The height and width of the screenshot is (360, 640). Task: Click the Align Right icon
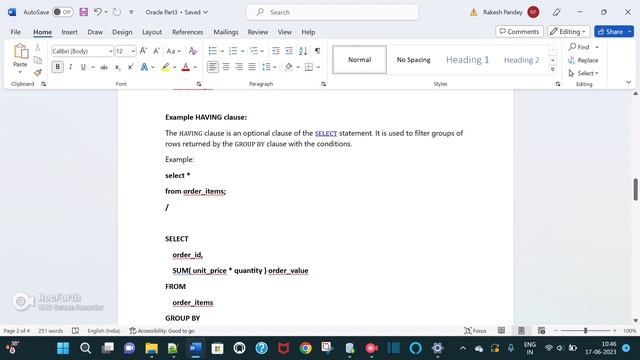coord(239,67)
